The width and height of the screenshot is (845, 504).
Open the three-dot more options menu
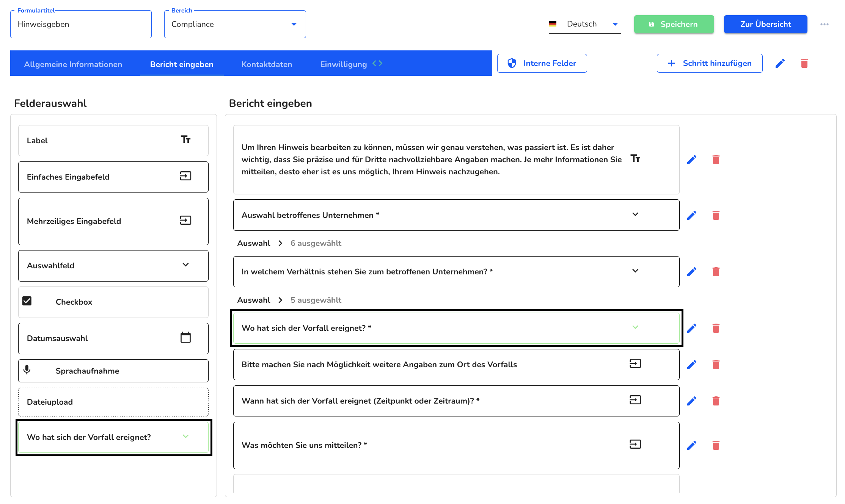824,24
